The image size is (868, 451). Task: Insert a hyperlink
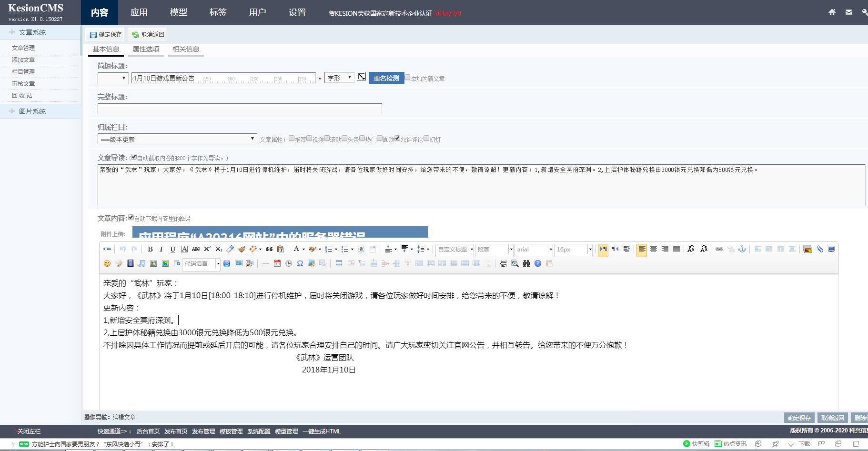tap(719, 249)
